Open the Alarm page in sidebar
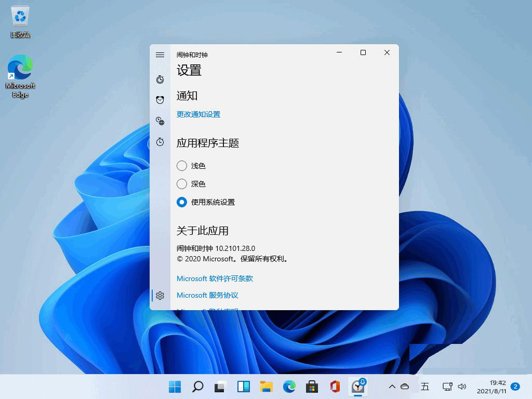 (160, 100)
